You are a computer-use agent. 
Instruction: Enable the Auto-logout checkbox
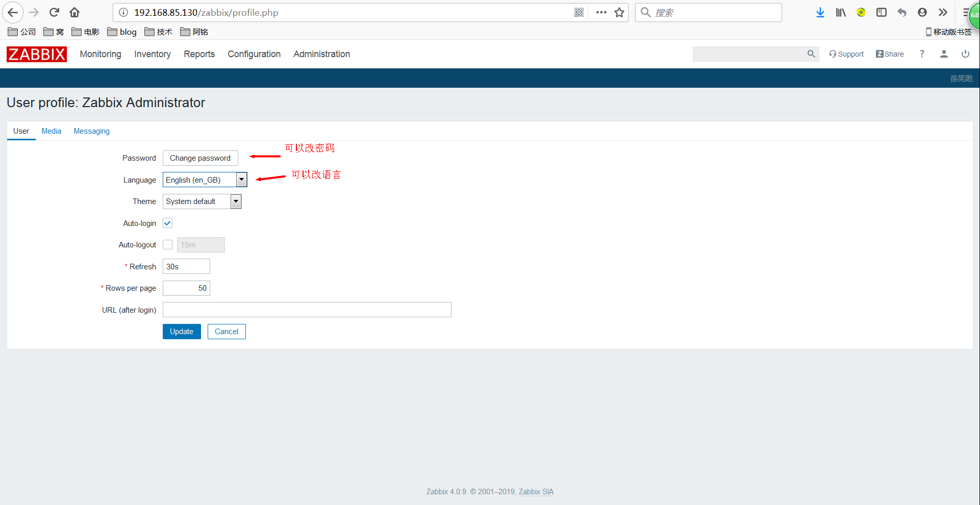(167, 244)
